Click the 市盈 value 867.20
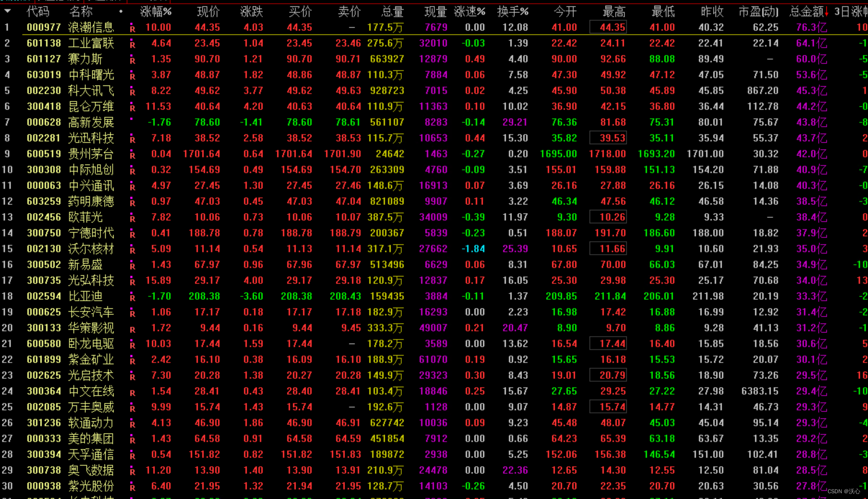 click(762, 91)
